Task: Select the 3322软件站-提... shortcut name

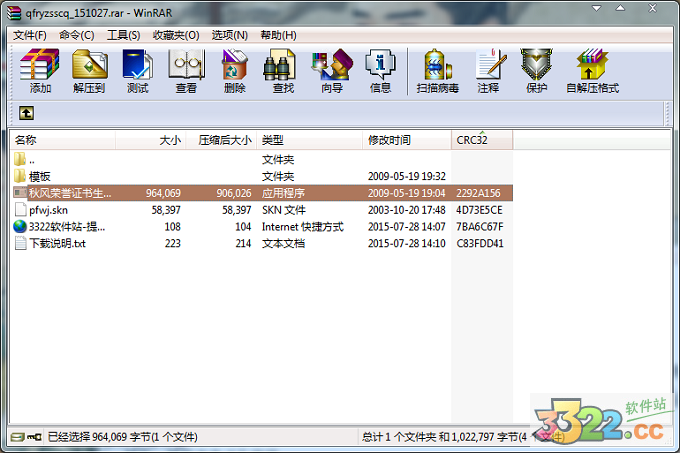Action: coord(67,227)
